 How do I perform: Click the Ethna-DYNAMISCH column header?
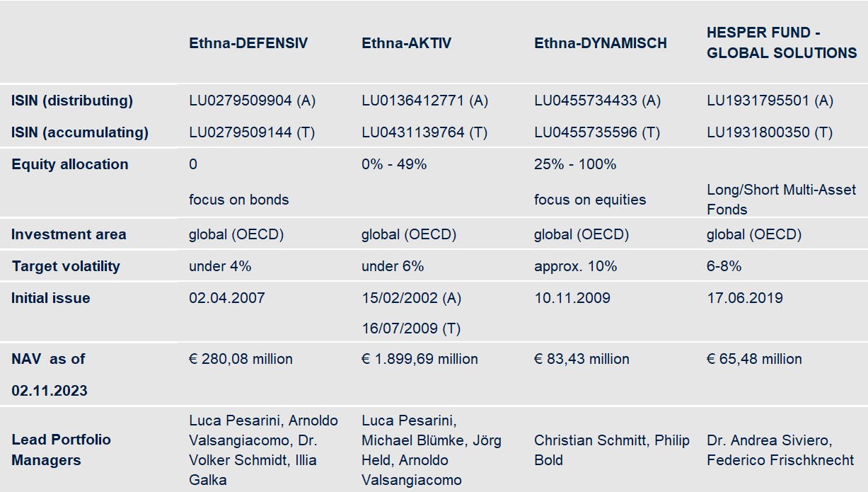click(x=601, y=43)
